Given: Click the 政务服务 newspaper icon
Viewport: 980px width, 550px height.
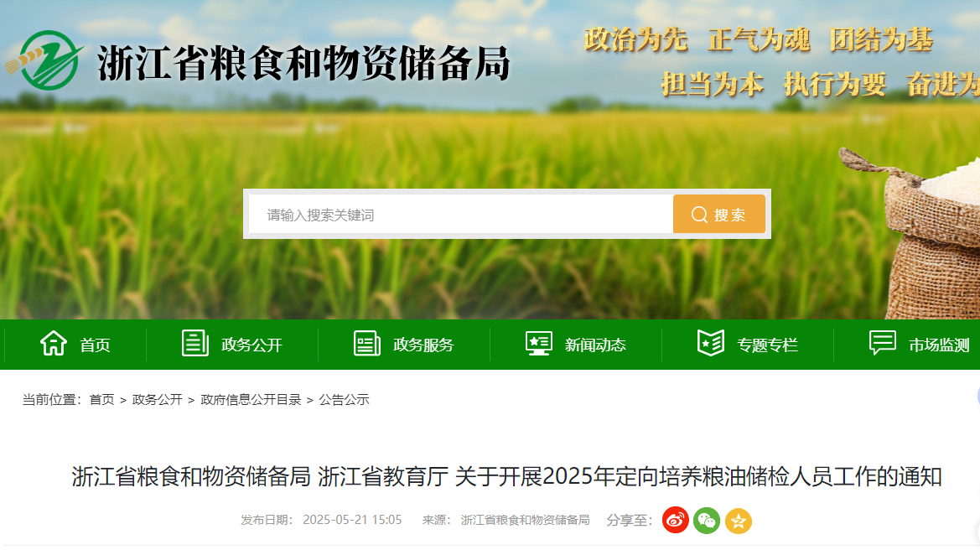Looking at the screenshot, I should [x=367, y=343].
